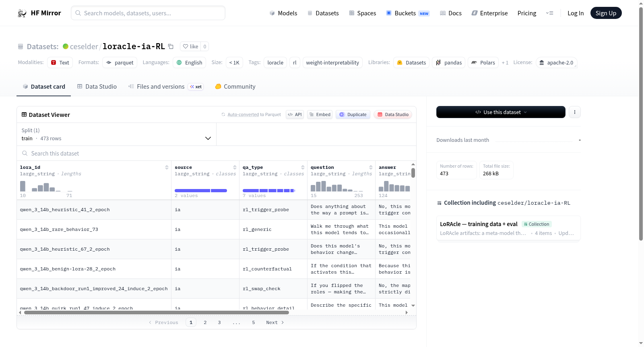The width and height of the screenshot is (644, 347).
Task: Go to page 5 of the dataset
Action: (254, 322)
